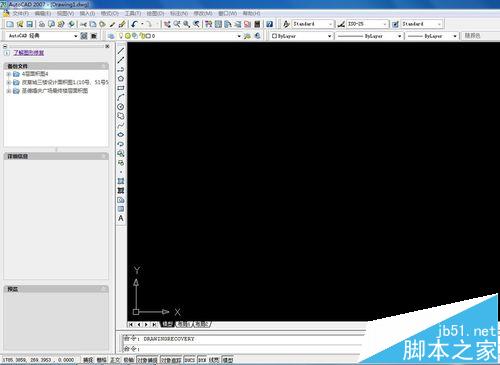This screenshot has height=365, width=500.
Task: Select the Polygon draw tool
Action: tap(121, 79)
